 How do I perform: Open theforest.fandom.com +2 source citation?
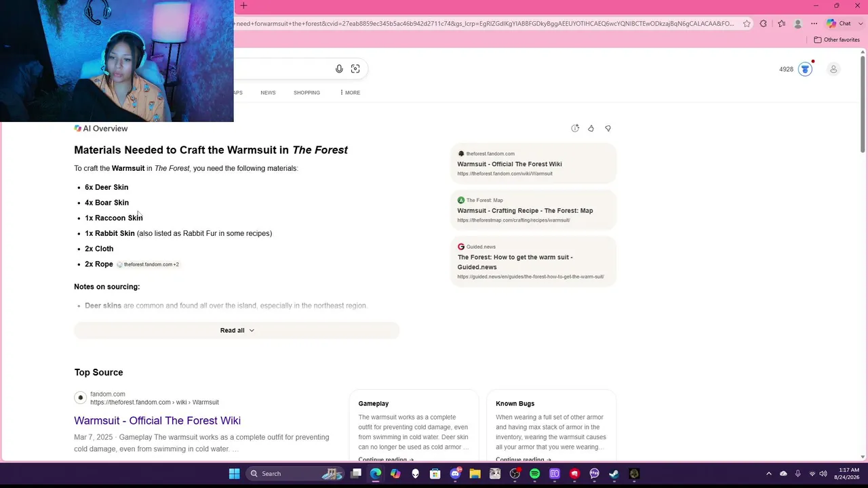click(148, 264)
